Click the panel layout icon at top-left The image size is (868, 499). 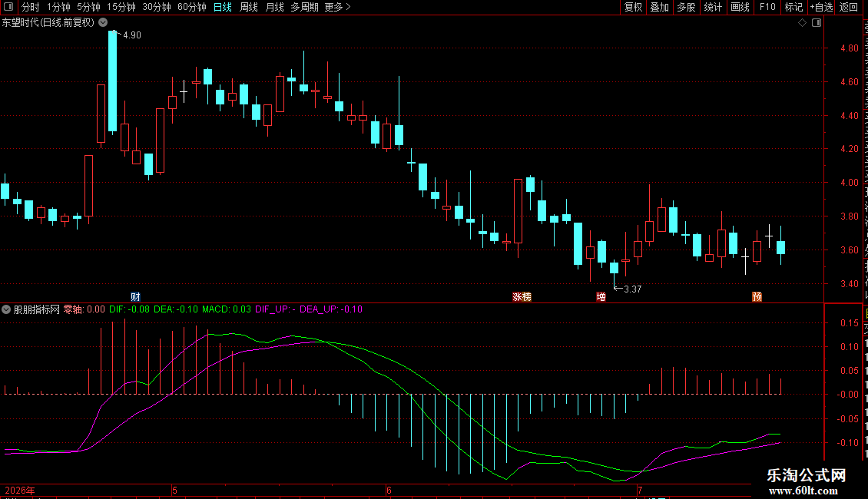click(8, 7)
